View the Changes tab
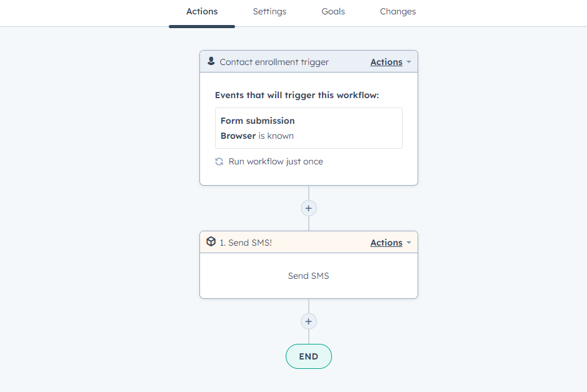The image size is (587, 392). (398, 11)
